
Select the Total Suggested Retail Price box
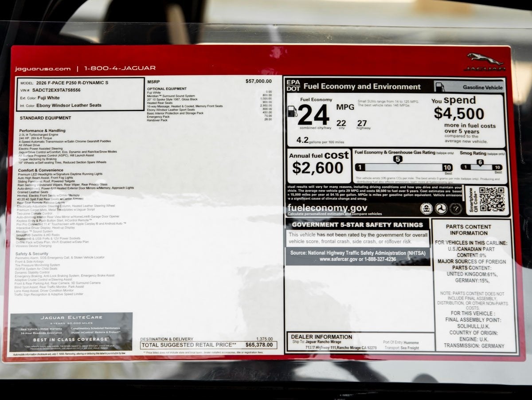tap(209, 345)
